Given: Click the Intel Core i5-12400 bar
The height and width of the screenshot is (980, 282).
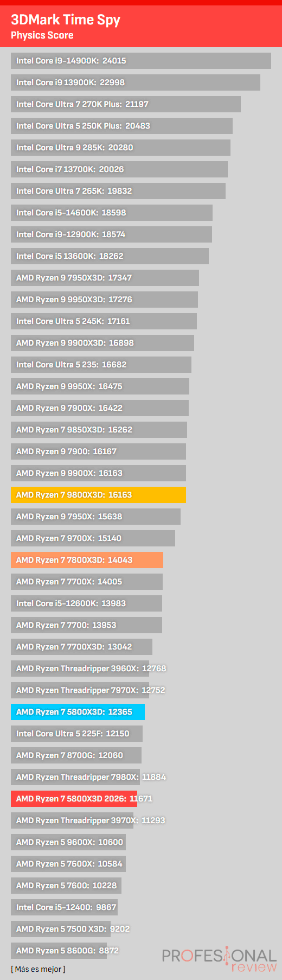Looking at the screenshot, I should [x=64, y=907].
